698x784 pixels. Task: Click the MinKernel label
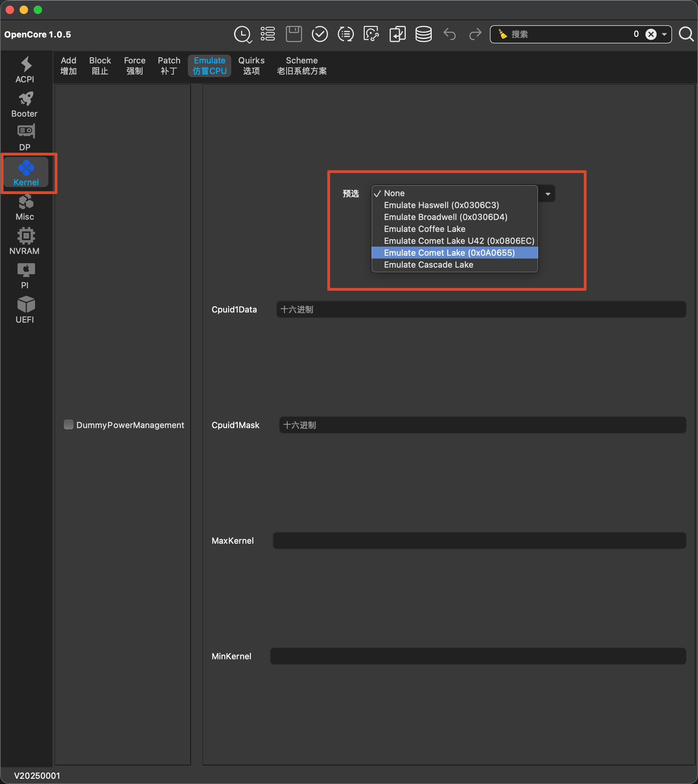tap(231, 656)
